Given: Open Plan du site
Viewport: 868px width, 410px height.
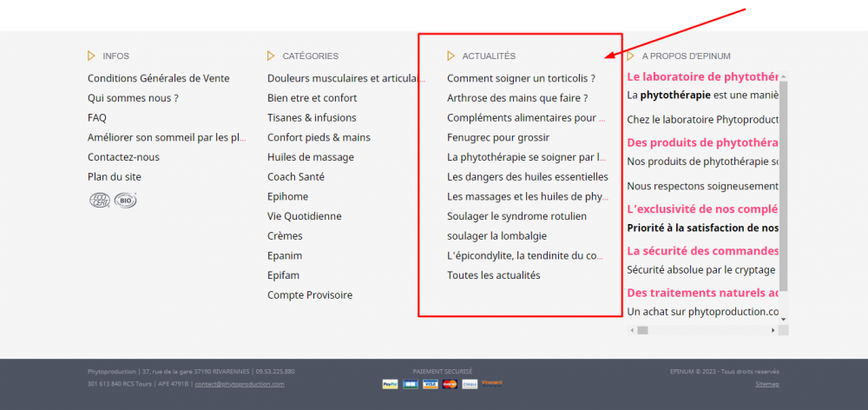Looking at the screenshot, I should pos(114,176).
